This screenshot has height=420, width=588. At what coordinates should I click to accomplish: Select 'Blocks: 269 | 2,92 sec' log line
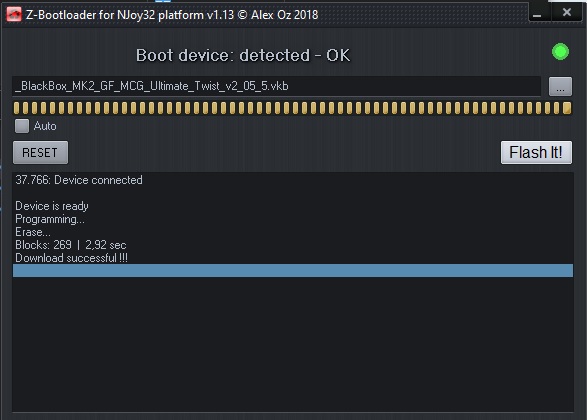coord(71,245)
